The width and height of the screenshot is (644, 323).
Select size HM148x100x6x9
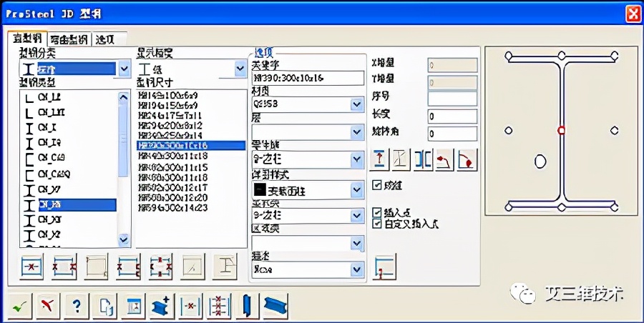pos(168,95)
